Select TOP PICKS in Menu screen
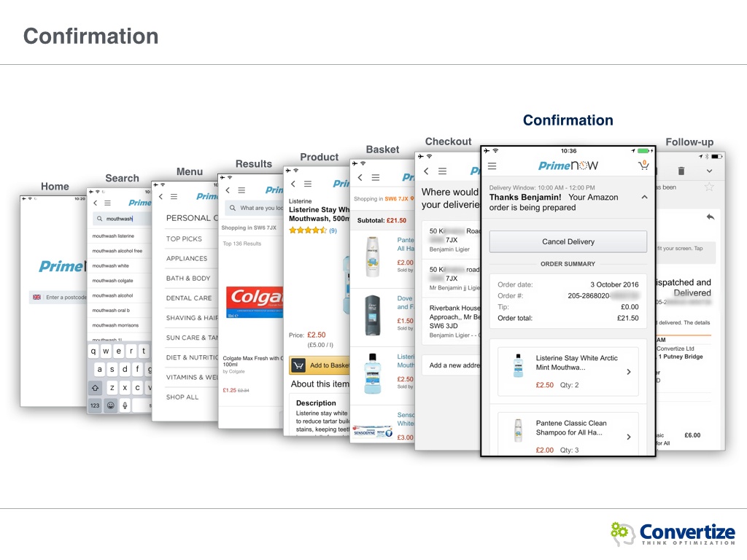The image size is (747, 560). [184, 239]
